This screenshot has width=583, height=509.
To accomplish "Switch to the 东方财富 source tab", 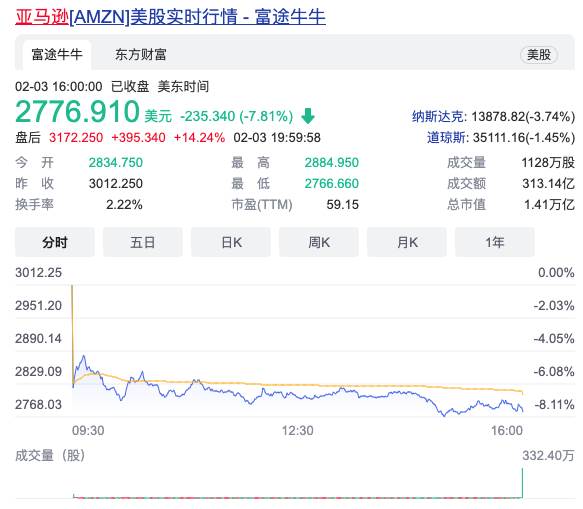I will tap(141, 55).
